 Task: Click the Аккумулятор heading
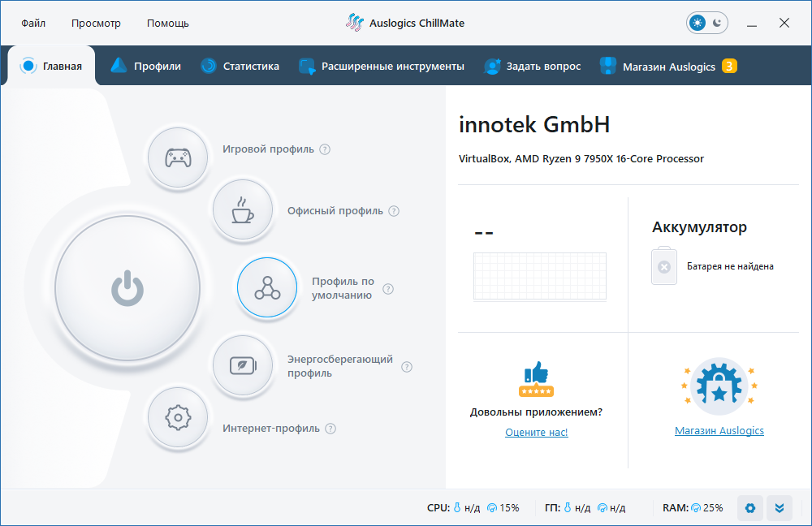pos(699,227)
